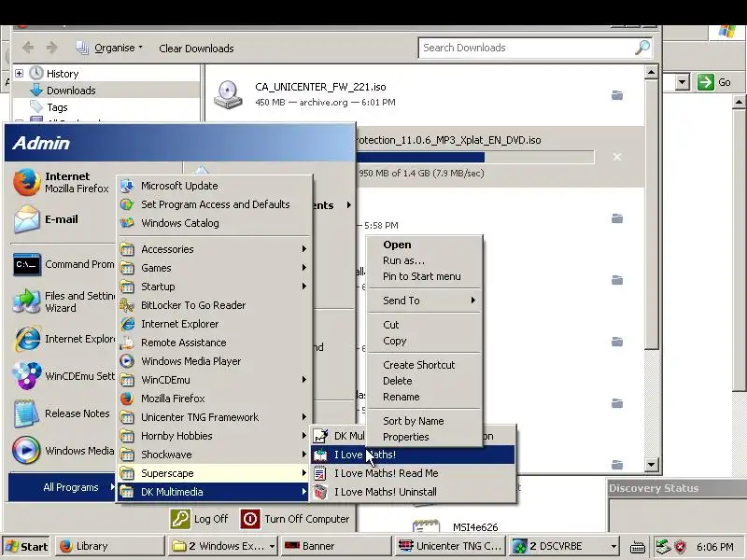Expand the History tree node

(19, 74)
